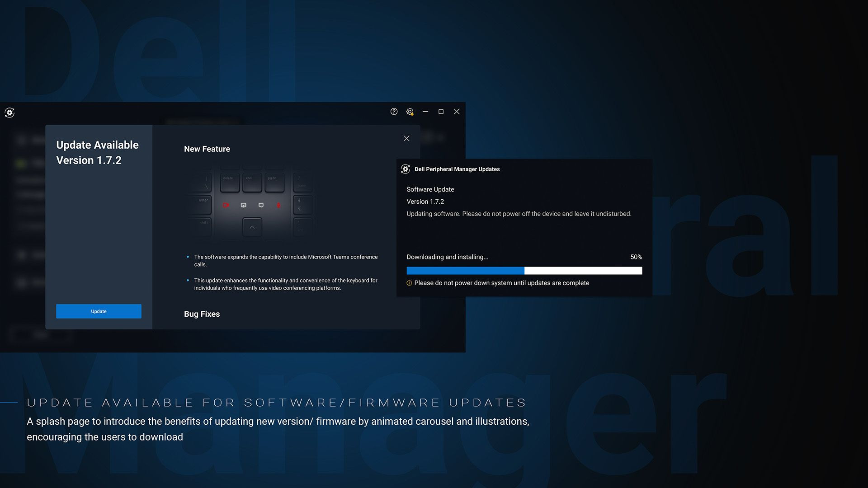Click the red microphone mute key icon
The width and height of the screenshot is (868, 488).
point(278,205)
